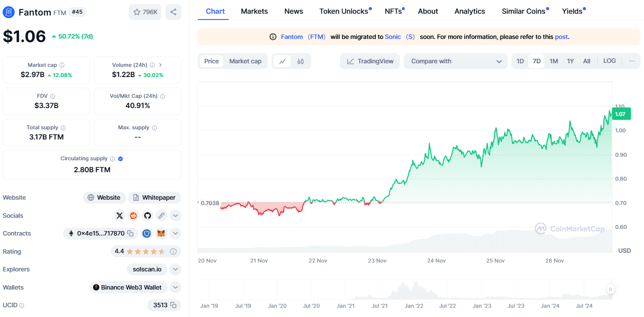The width and height of the screenshot is (644, 317).
Task: Click the verified badge by Circulating supply
Action: [x=121, y=158]
